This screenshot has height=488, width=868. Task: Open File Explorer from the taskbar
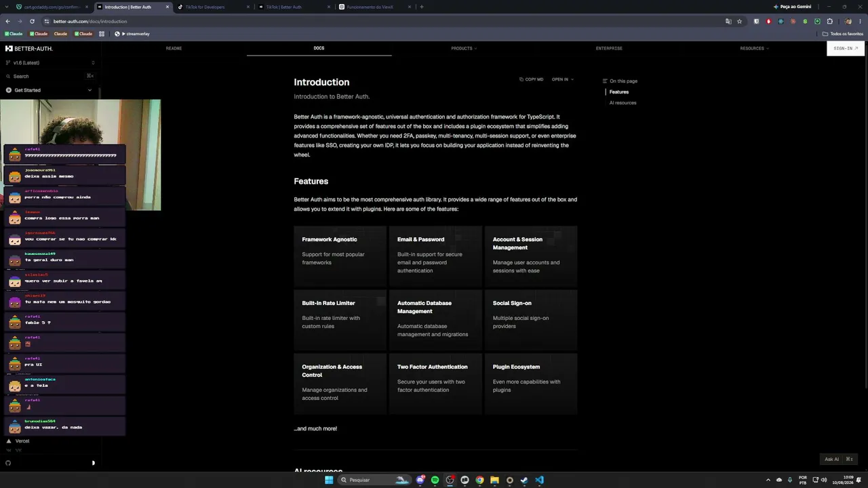[494, 480]
